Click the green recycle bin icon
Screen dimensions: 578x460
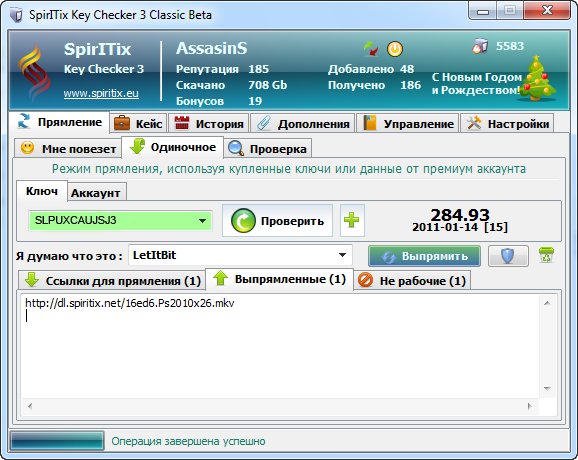click(546, 255)
